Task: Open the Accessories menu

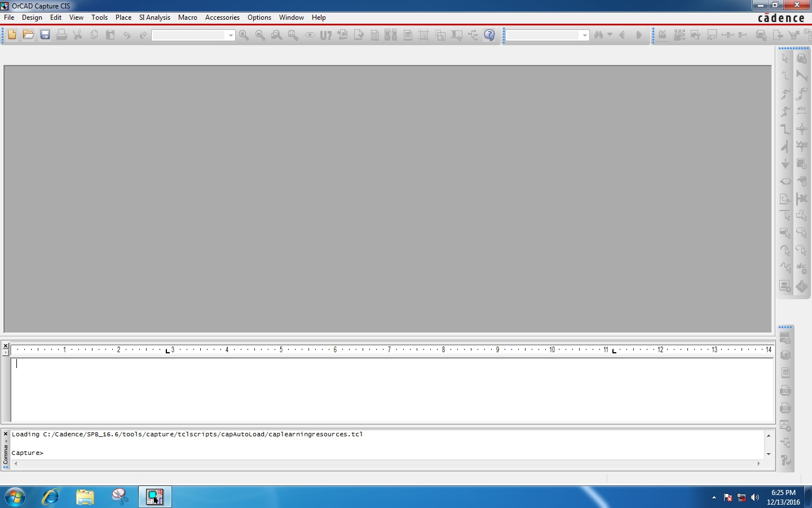Action: pyautogui.click(x=222, y=17)
